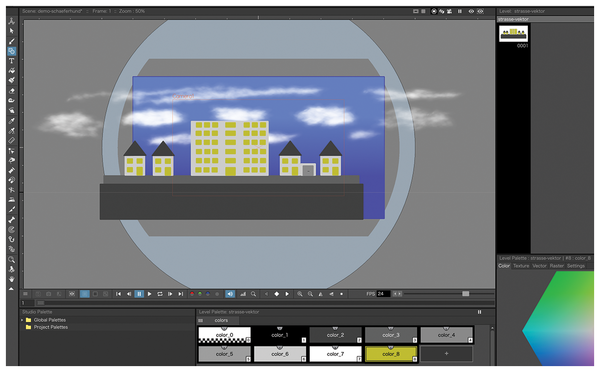Go to the previous key

click(266, 294)
